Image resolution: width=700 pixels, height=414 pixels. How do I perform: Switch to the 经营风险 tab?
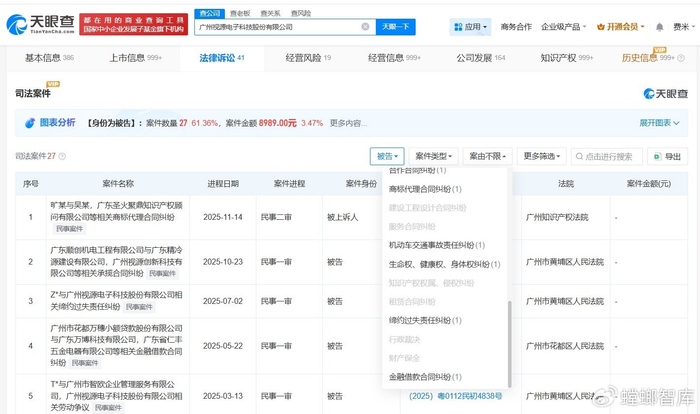(x=310, y=58)
